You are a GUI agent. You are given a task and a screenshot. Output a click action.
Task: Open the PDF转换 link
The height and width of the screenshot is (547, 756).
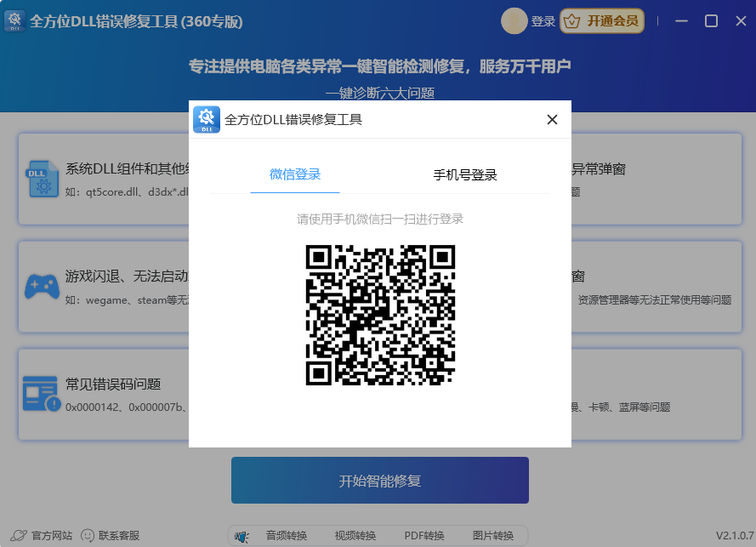point(424,536)
